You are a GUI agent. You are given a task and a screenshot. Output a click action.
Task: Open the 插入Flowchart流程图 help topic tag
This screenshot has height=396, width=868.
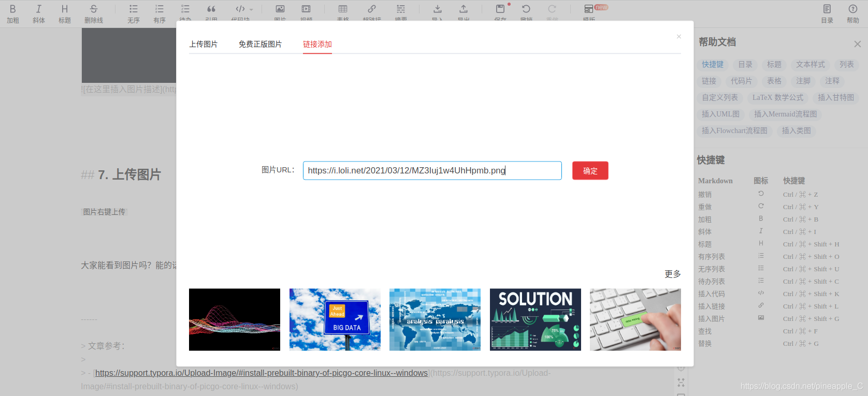[734, 131]
